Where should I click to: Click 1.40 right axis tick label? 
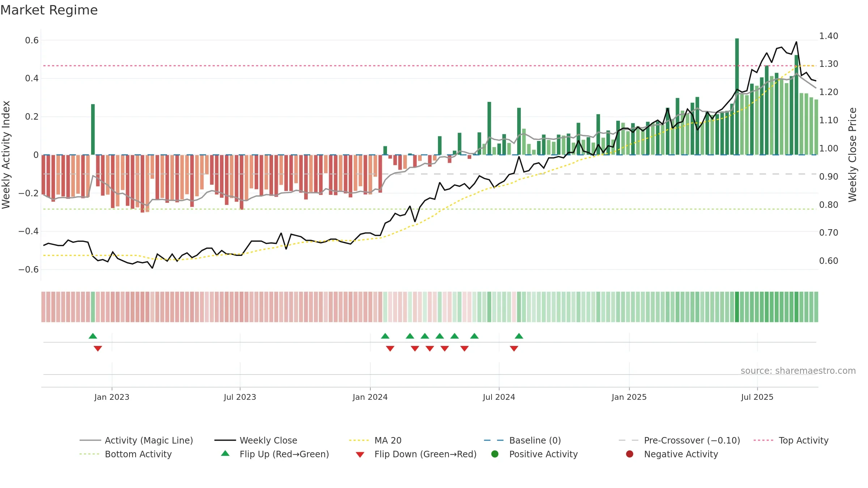[829, 36]
